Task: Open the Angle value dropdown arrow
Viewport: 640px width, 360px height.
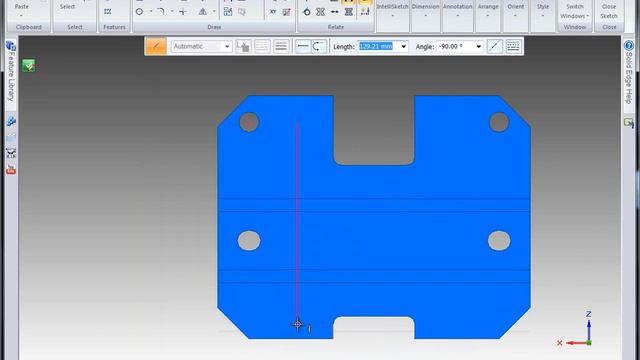Action: [x=478, y=47]
